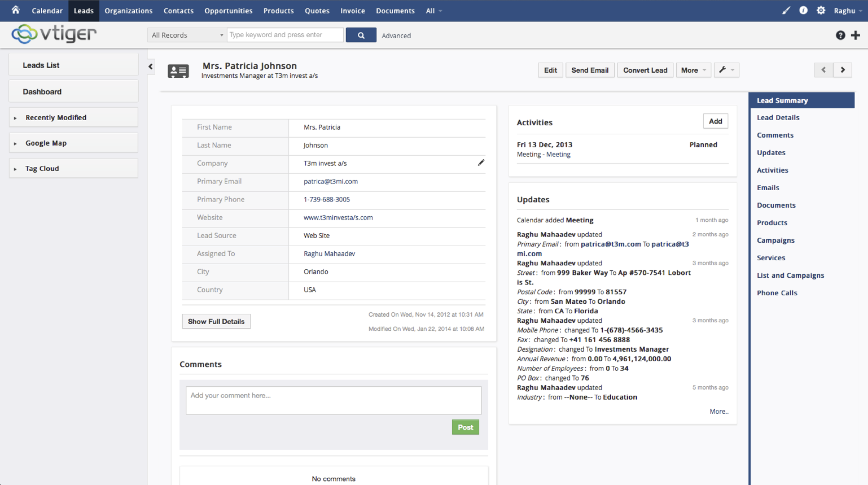The height and width of the screenshot is (485, 868).
Task: Click the paintbrush theme icon in the top bar
Action: tap(786, 11)
